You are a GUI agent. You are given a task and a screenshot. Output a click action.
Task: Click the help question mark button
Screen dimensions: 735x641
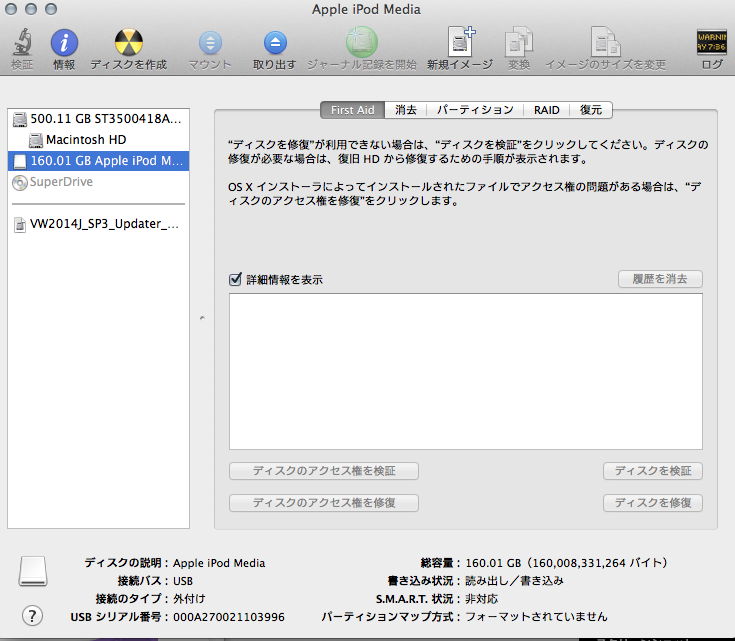pyautogui.click(x=32, y=615)
